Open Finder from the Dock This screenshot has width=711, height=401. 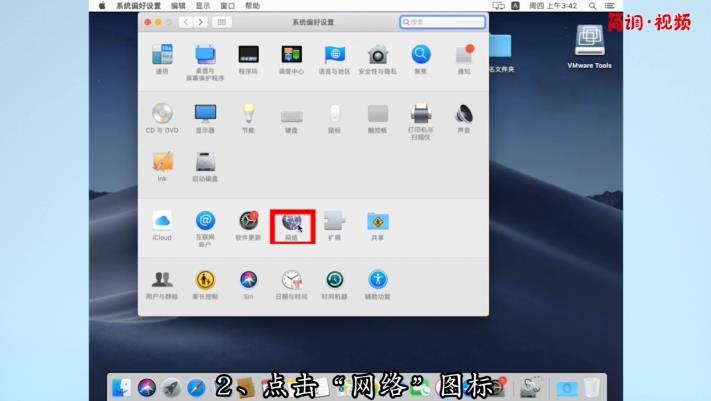(x=121, y=388)
